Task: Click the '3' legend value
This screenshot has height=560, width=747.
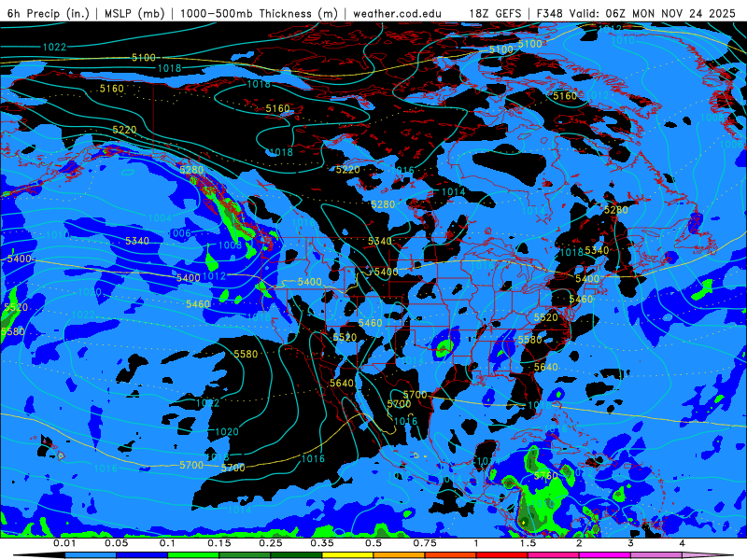Action: tap(631, 543)
